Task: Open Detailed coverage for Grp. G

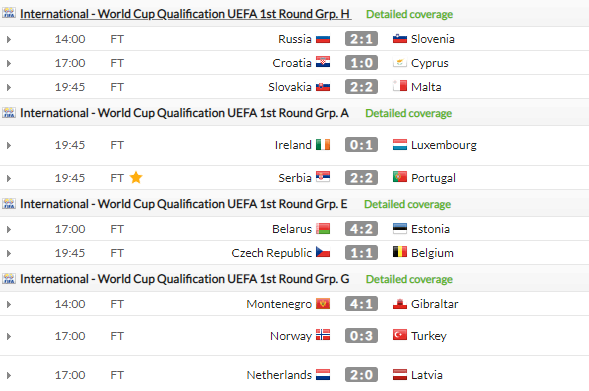Action: (x=409, y=279)
